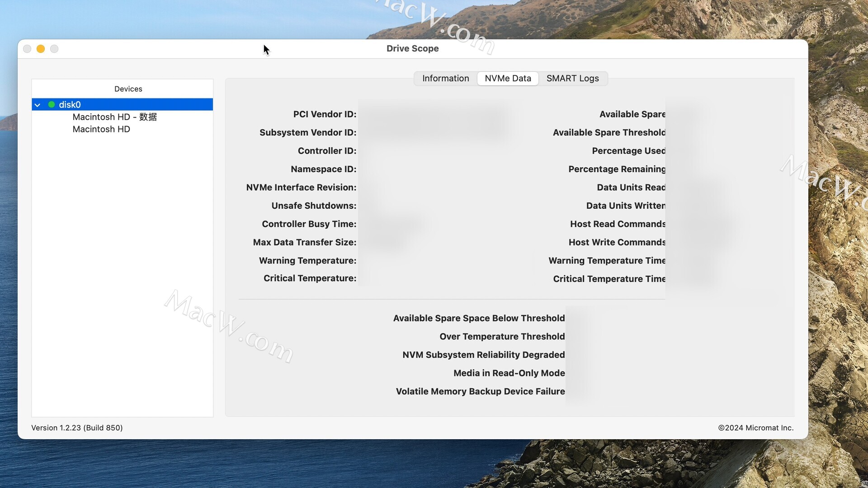The image size is (868, 488).
Task: Select Macintosh HD - 数据 volume
Action: tap(114, 117)
